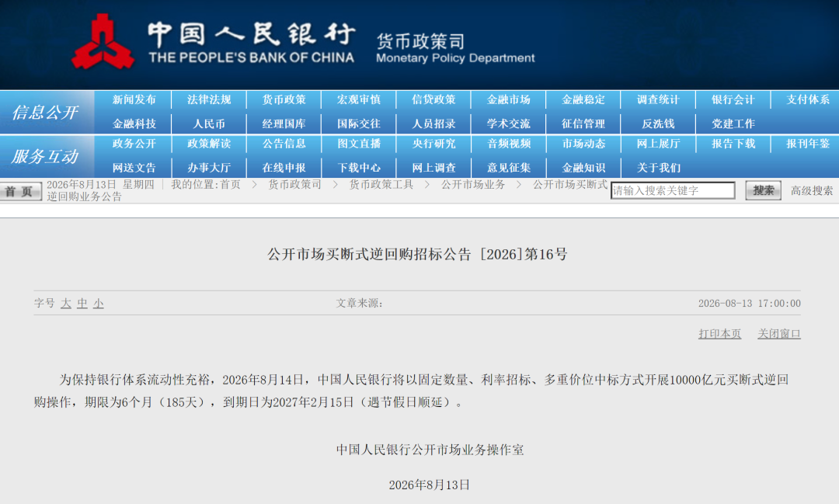The width and height of the screenshot is (839, 504).
Task: Select 金融科技 menu item
Action: [x=134, y=123]
